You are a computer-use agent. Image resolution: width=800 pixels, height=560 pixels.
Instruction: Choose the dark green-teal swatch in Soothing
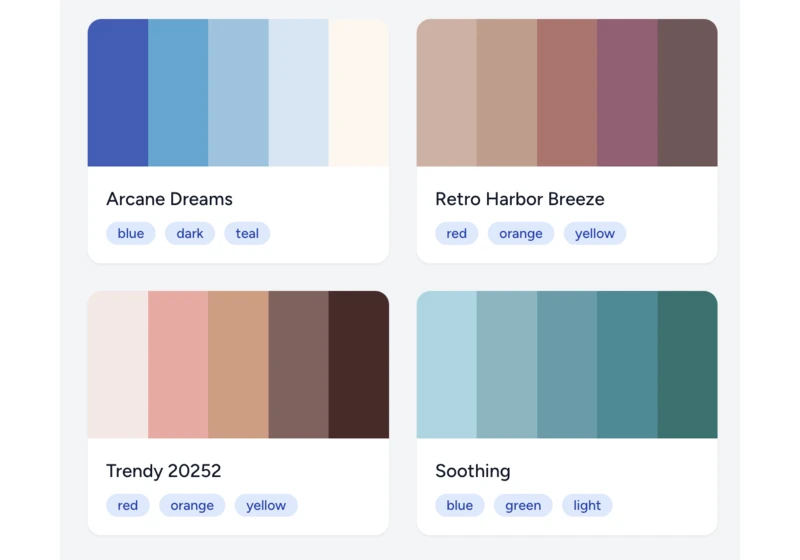pos(688,365)
